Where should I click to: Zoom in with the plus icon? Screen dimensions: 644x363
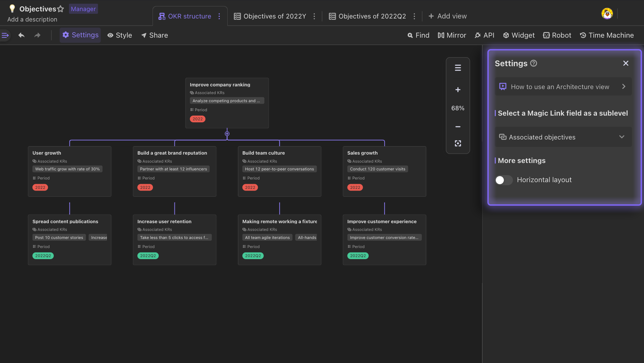pos(458,90)
